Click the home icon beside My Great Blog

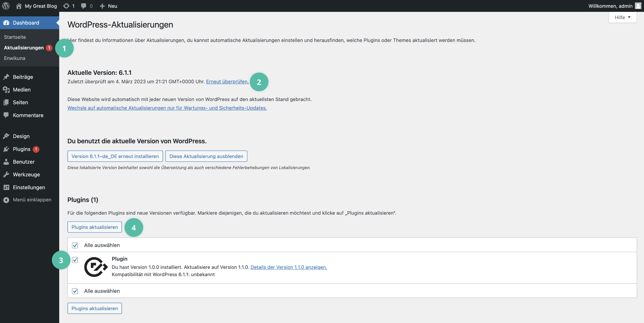pos(19,6)
